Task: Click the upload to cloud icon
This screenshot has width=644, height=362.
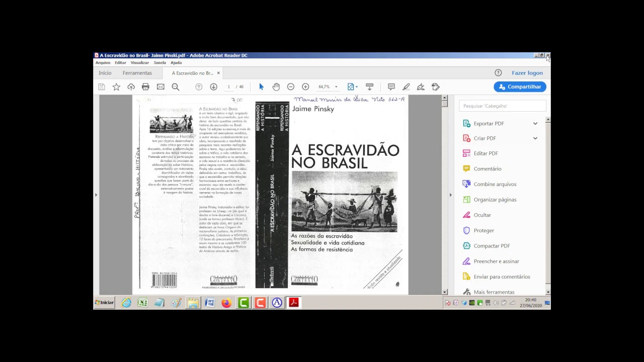Action: pos(131,87)
